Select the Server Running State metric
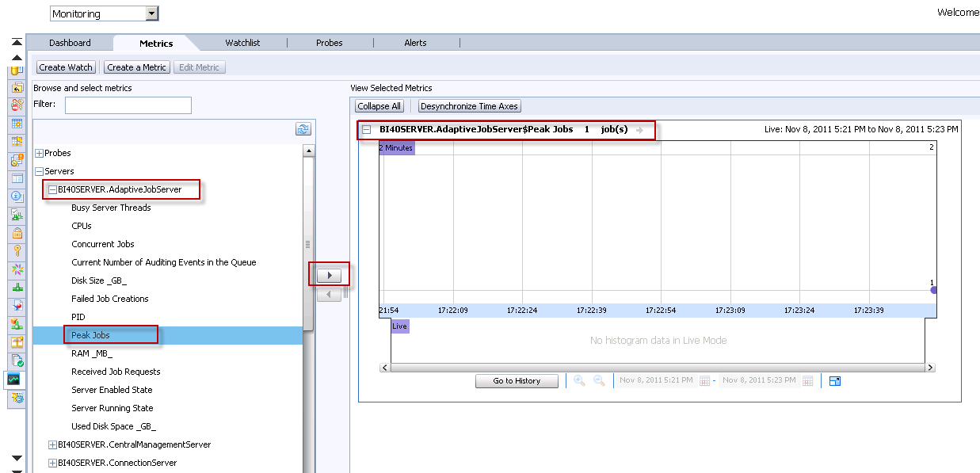This screenshot has width=980, height=473. 112,408
